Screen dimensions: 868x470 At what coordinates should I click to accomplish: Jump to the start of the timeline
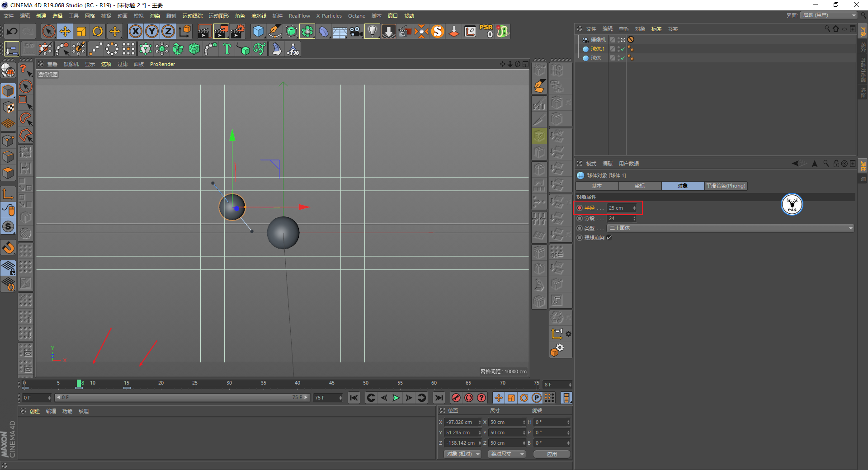click(354, 398)
